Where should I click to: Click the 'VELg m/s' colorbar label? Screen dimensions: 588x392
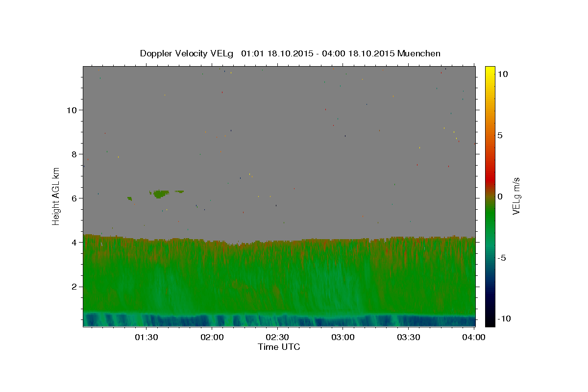click(x=516, y=196)
